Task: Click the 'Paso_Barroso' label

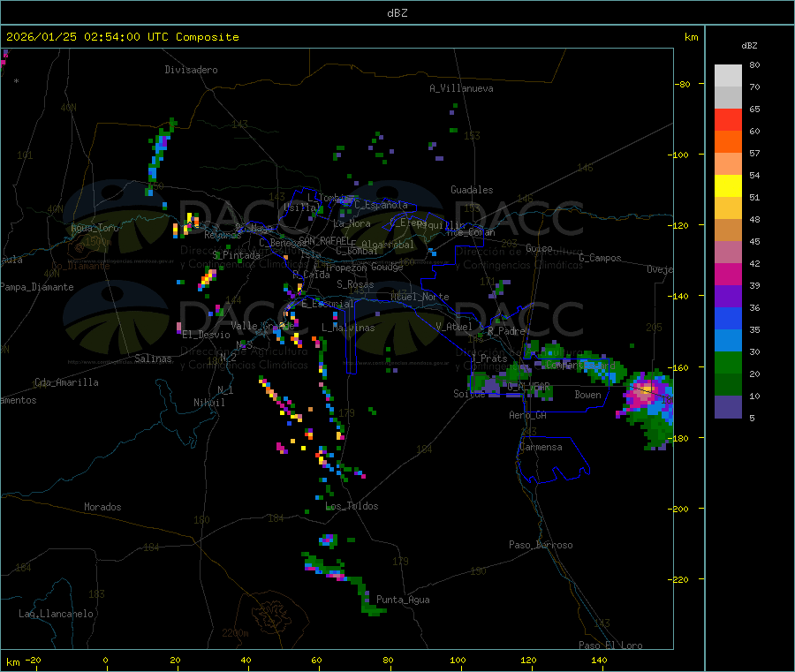Action: coord(541,545)
